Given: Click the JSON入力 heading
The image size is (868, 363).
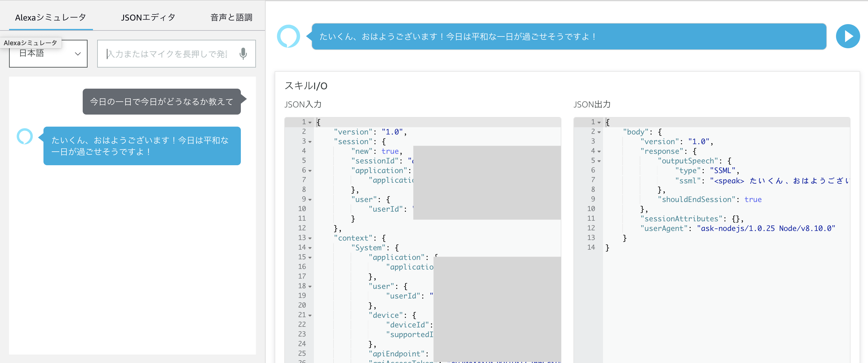Looking at the screenshot, I should (303, 105).
